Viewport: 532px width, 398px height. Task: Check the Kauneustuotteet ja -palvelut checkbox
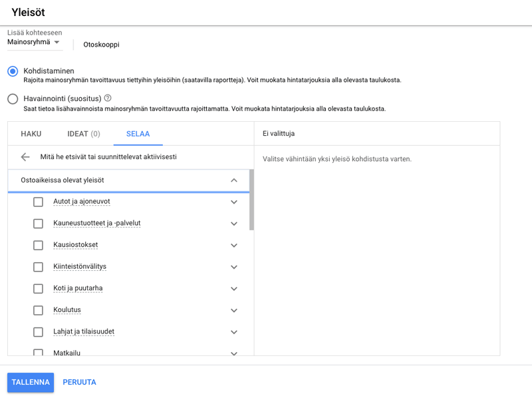click(x=38, y=224)
